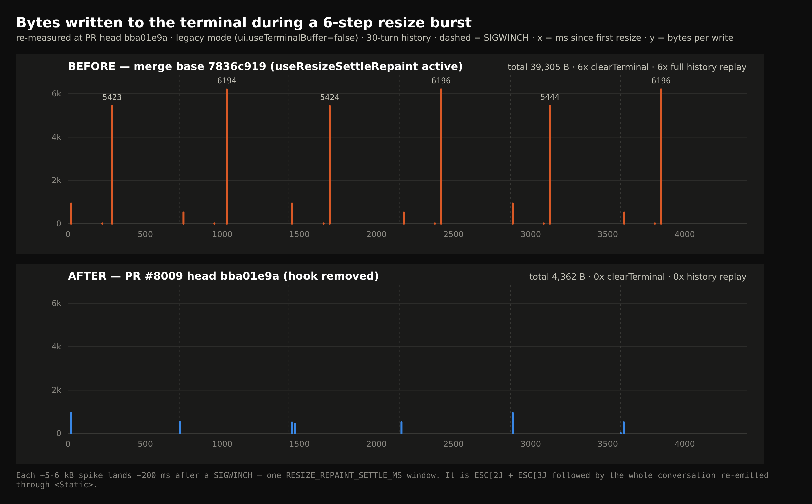Click the 'BEFORE — merge base 7836c919' panel heading
Image resolution: width=812 pixels, height=504 pixels.
[265, 67]
